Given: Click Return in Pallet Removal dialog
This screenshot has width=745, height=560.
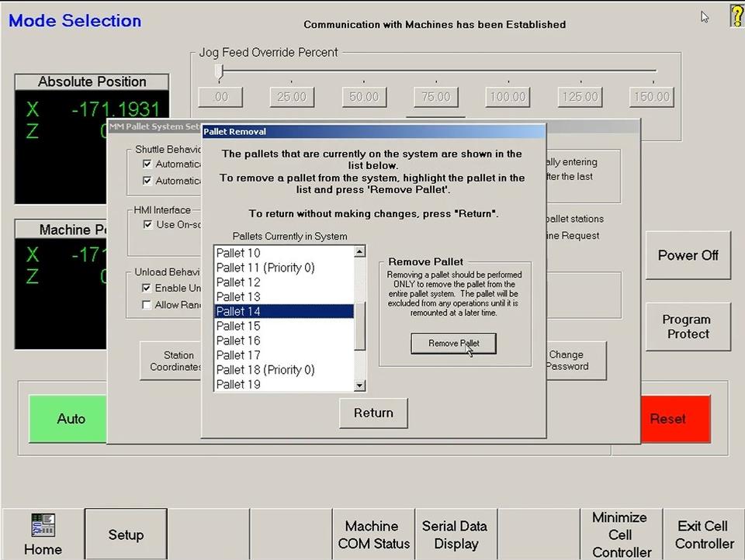Looking at the screenshot, I should (373, 413).
